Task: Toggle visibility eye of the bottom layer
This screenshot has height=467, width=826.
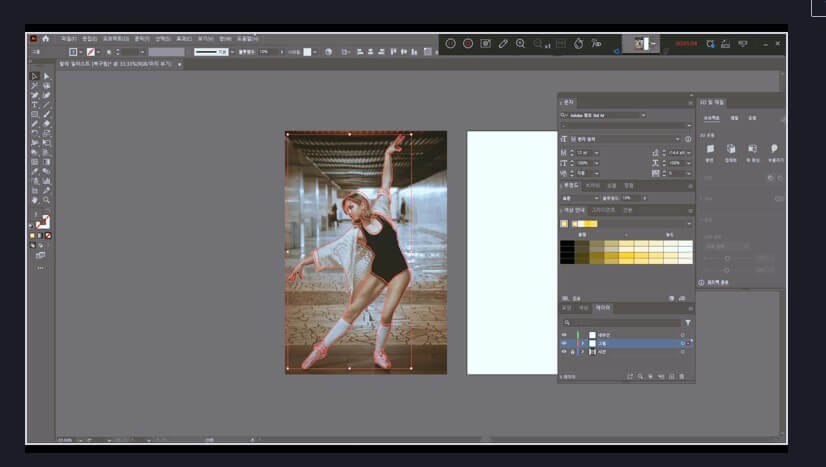Action: pyautogui.click(x=564, y=352)
